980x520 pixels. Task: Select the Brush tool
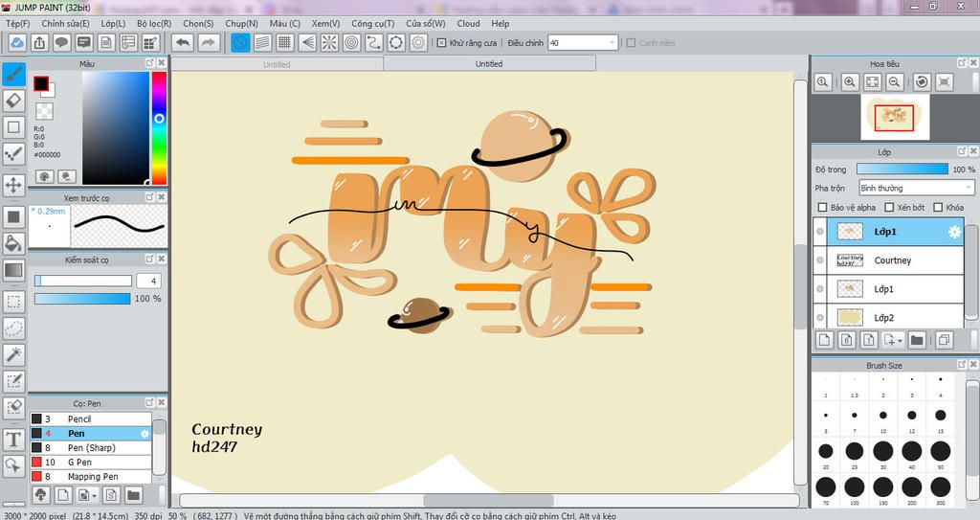click(x=13, y=74)
